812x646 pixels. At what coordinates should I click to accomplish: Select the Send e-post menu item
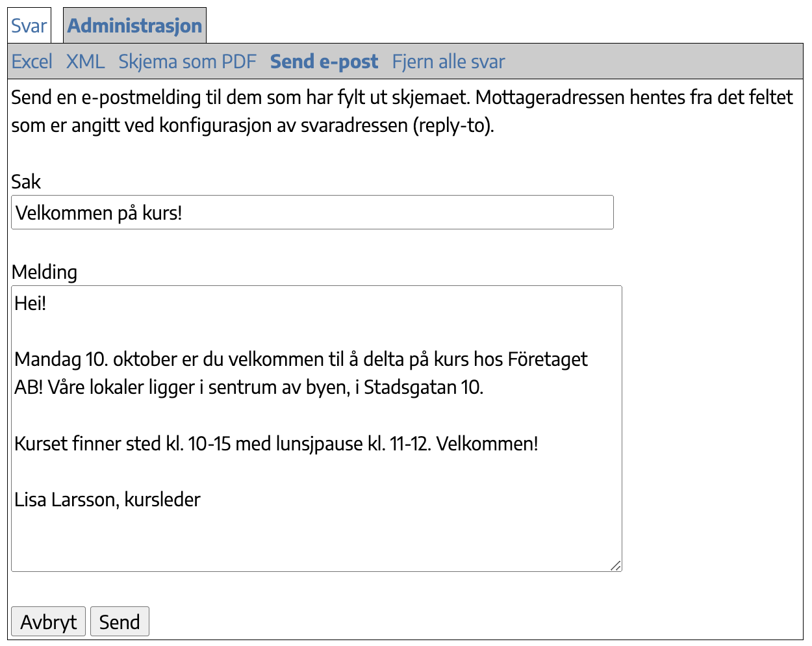pos(324,62)
